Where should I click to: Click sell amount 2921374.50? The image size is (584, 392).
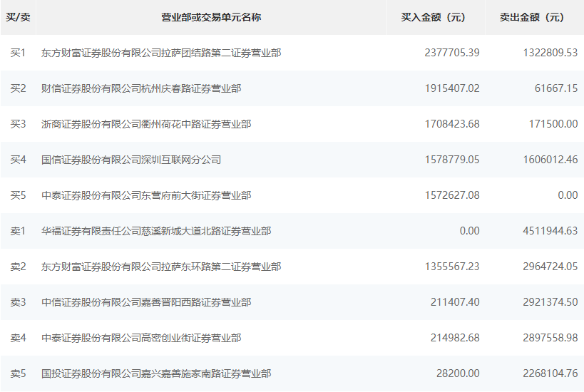(550, 302)
